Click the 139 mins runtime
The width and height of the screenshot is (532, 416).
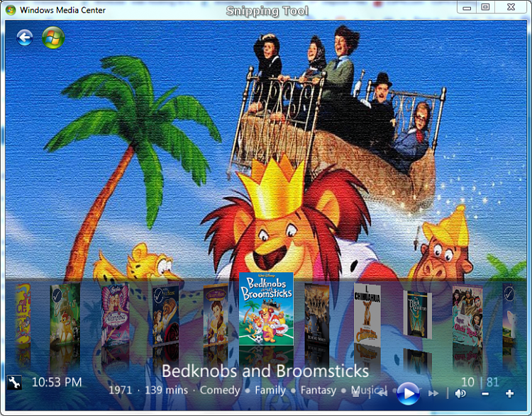click(x=166, y=390)
